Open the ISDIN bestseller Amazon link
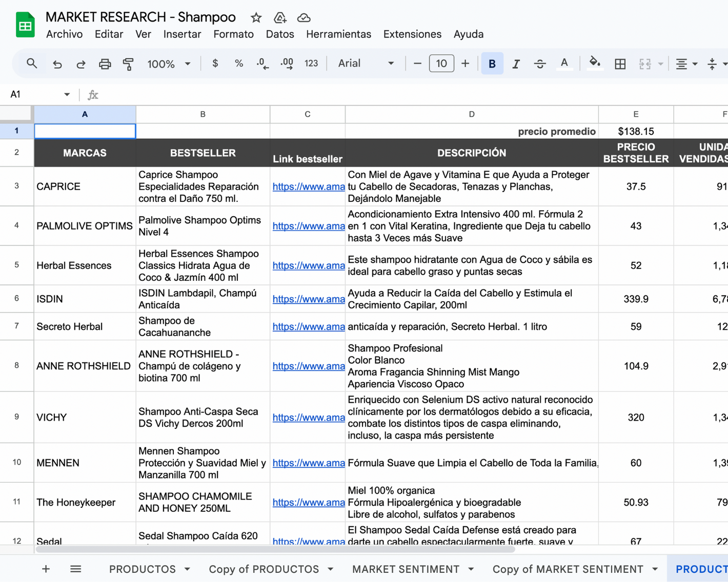 pos(308,299)
